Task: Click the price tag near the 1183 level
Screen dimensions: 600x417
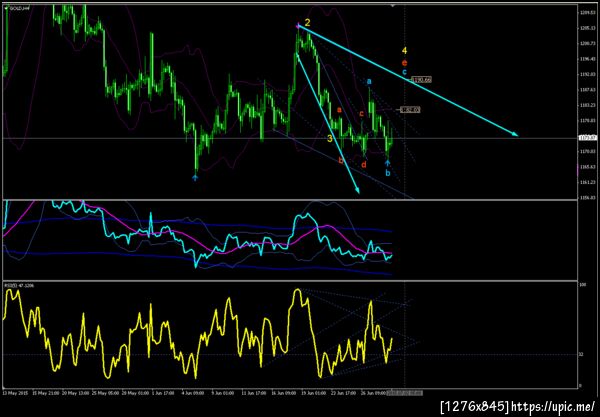Action: coord(410,110)
